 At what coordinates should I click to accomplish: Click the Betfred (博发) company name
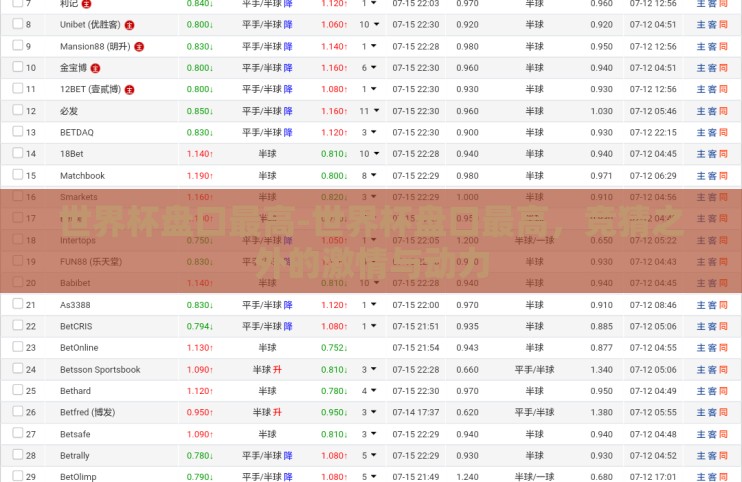click(x=88, y=412)
